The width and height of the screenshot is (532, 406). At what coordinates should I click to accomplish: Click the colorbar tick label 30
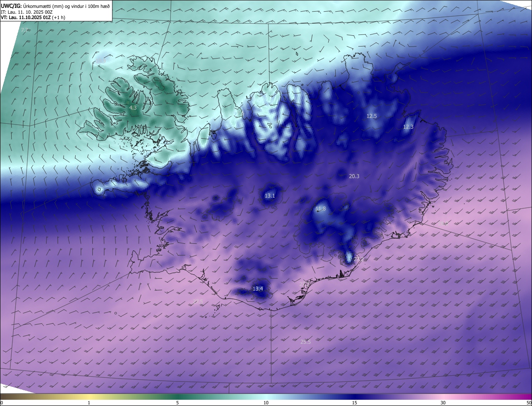click(x=443, y=403)
